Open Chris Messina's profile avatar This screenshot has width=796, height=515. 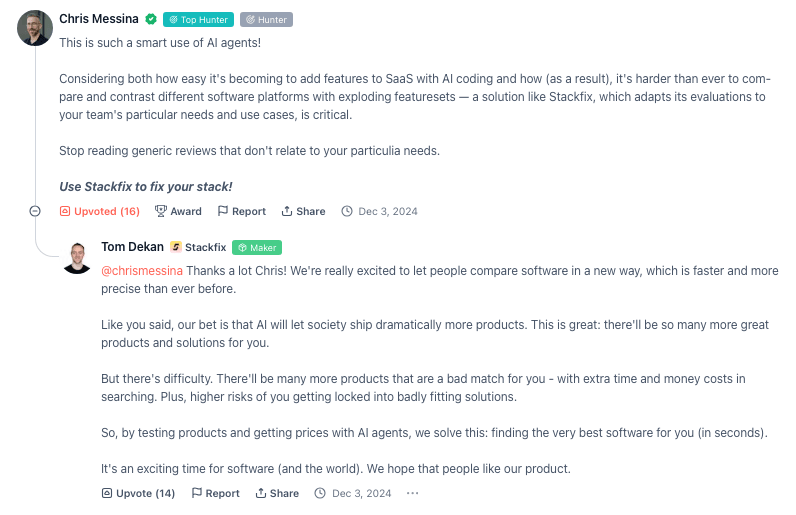(x=35, y=28)
